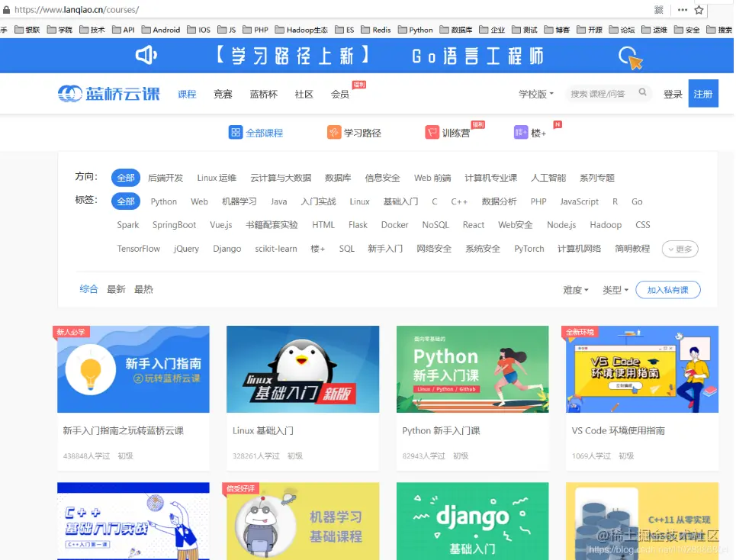Open the 机器学习基础课程 thumbnail
736x560 pixels.
pos(303,521)
